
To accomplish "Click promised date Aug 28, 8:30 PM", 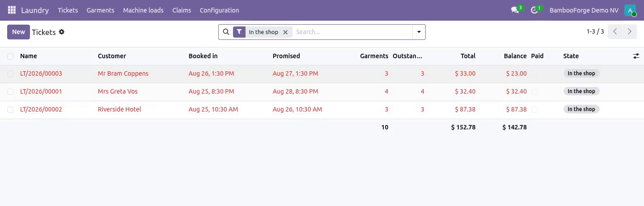I will pos(296,91).
